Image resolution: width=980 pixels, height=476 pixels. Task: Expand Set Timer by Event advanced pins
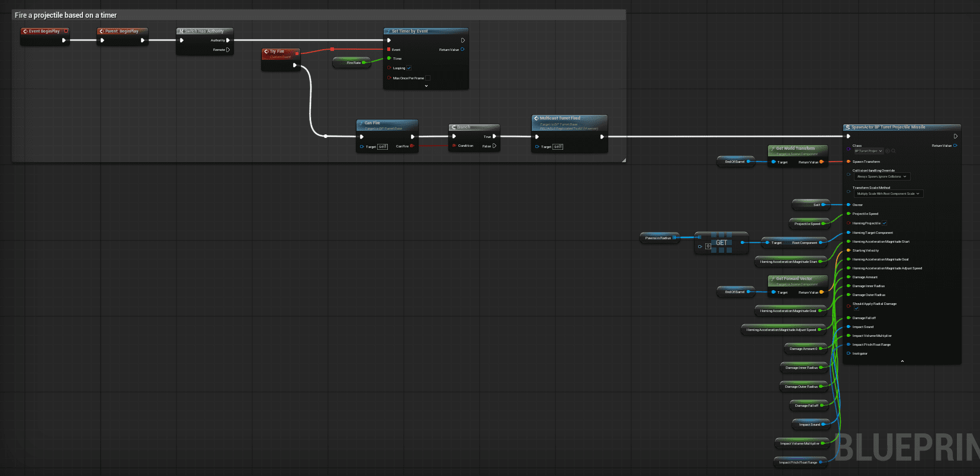426,86
